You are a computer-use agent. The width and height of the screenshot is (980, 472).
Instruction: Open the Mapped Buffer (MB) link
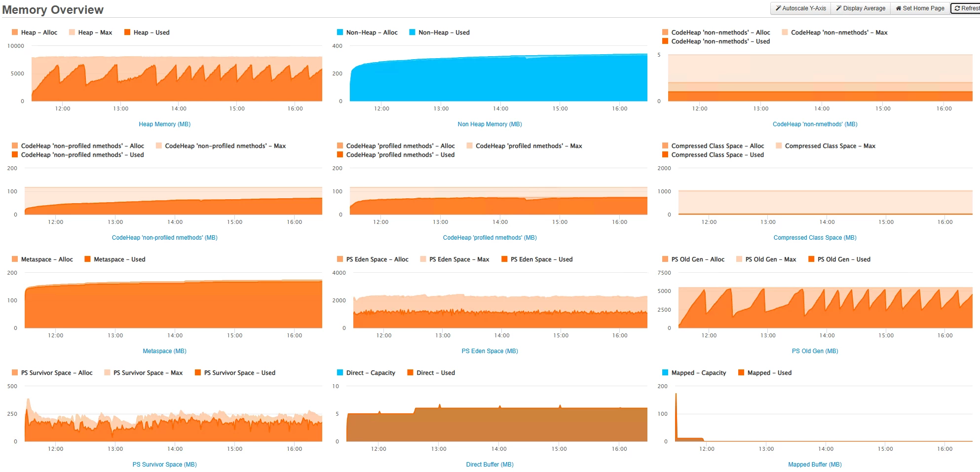(x=815, y=465)
